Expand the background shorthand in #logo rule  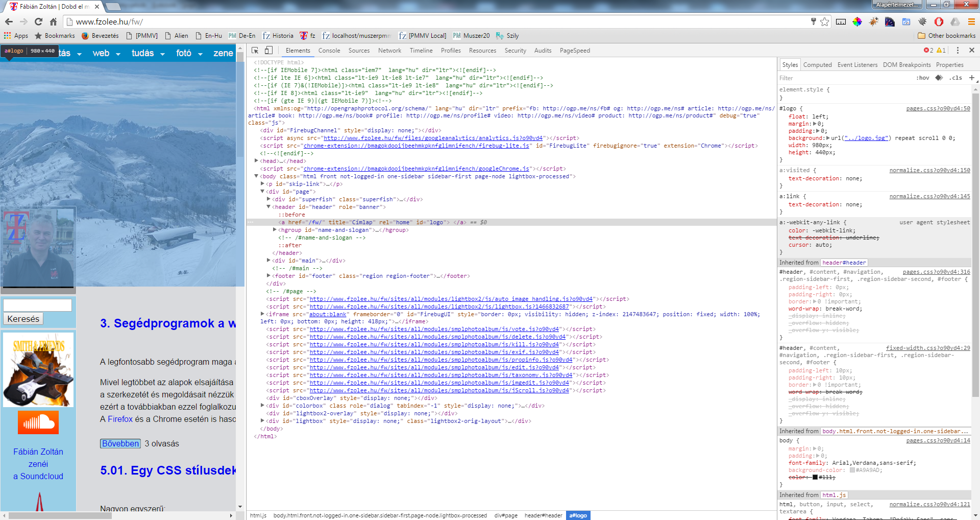[x=828, y=138]
